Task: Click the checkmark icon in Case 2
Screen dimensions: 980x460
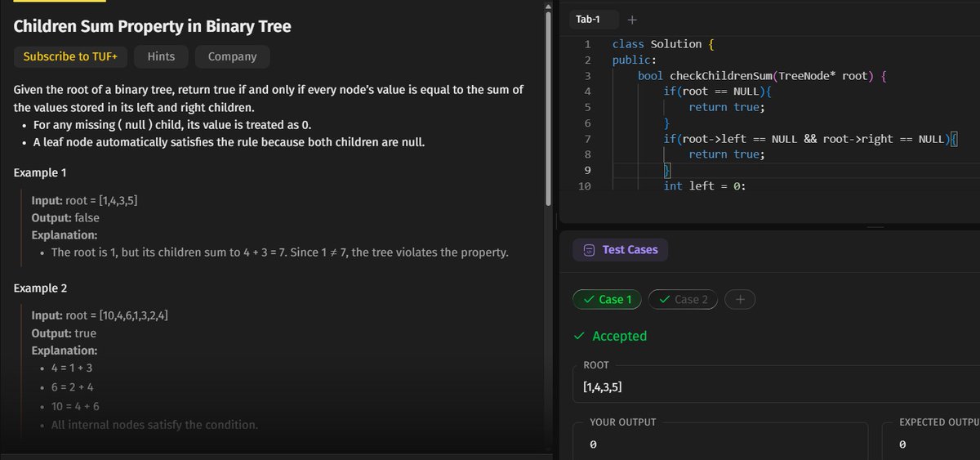Action: point(665,300)
